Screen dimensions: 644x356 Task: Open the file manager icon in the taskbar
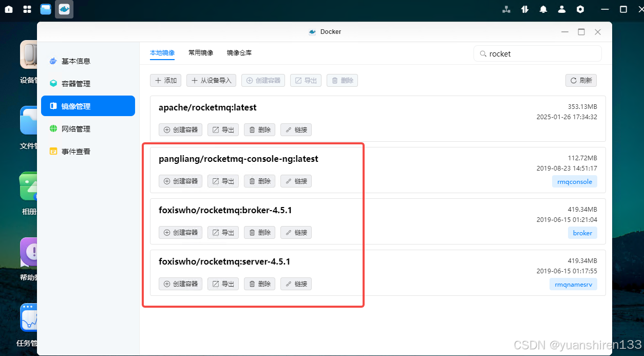pyautogui.click(x=45, y=9)
